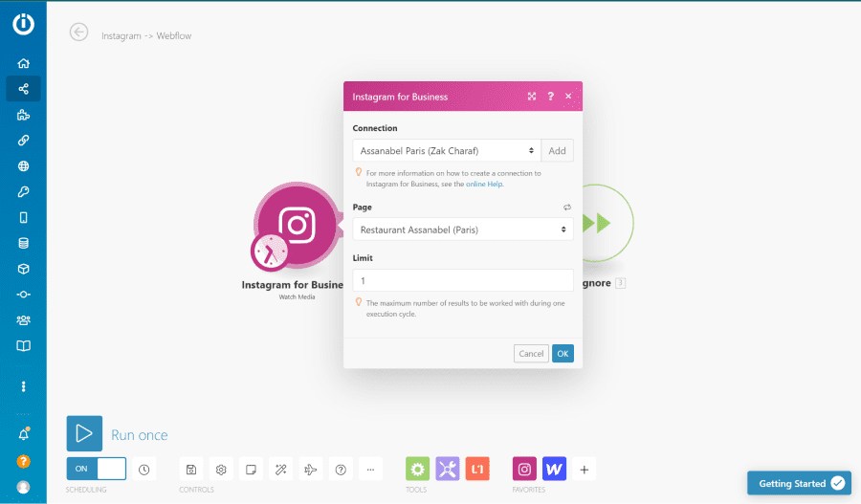The image size is (861, 504).
Task: Open Data stores database icon
Action: (x=23, y=243)
